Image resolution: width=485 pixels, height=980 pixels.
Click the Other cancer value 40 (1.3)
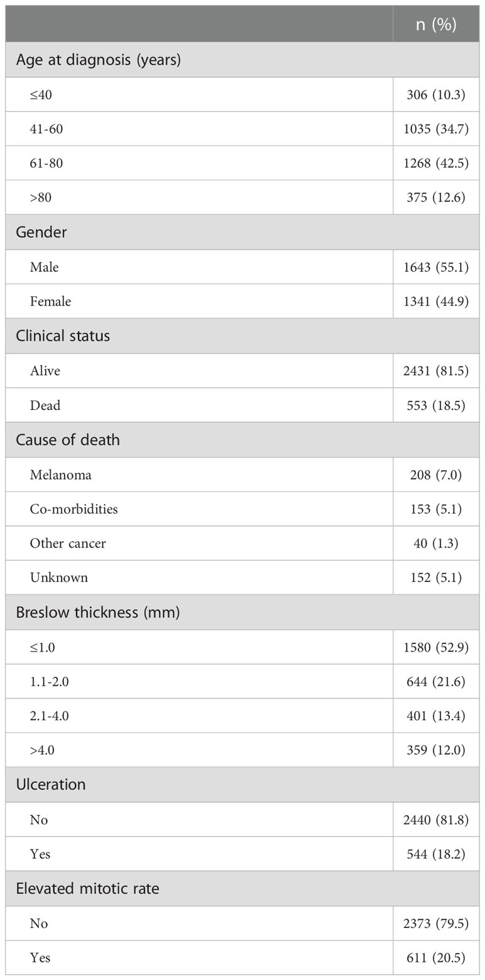coord(436,543)
